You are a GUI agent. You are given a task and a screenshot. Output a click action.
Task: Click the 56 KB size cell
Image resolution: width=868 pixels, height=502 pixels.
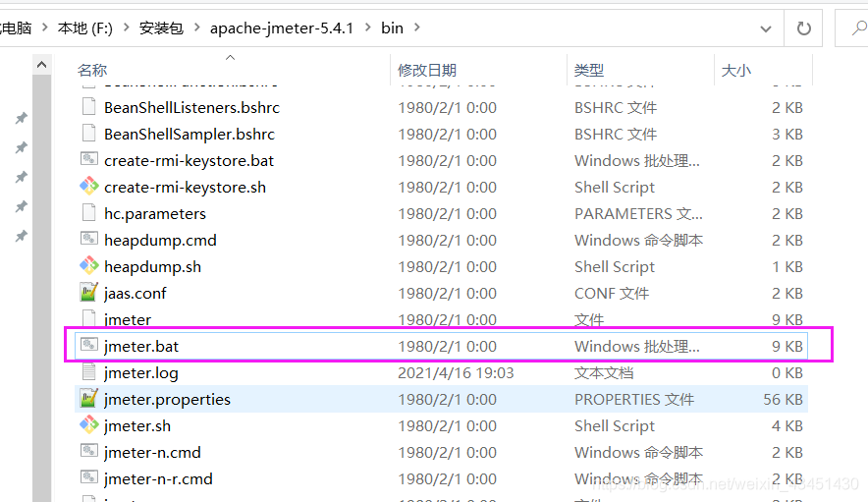coord(783,400)
